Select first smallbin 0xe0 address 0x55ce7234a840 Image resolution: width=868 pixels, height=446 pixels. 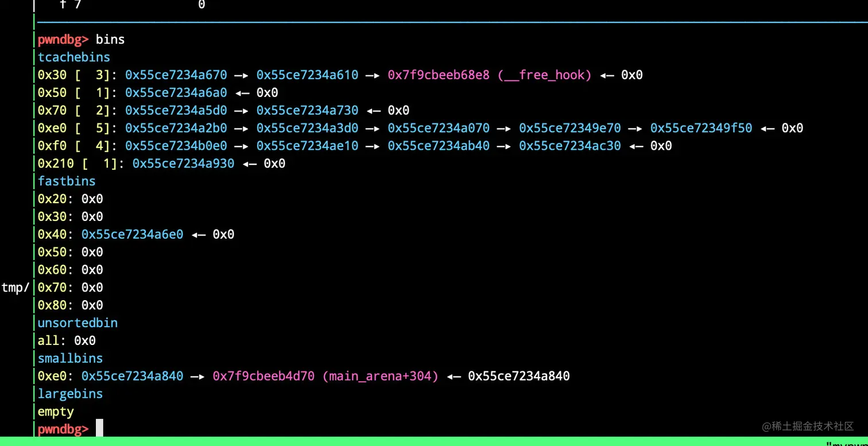(133, 377)
